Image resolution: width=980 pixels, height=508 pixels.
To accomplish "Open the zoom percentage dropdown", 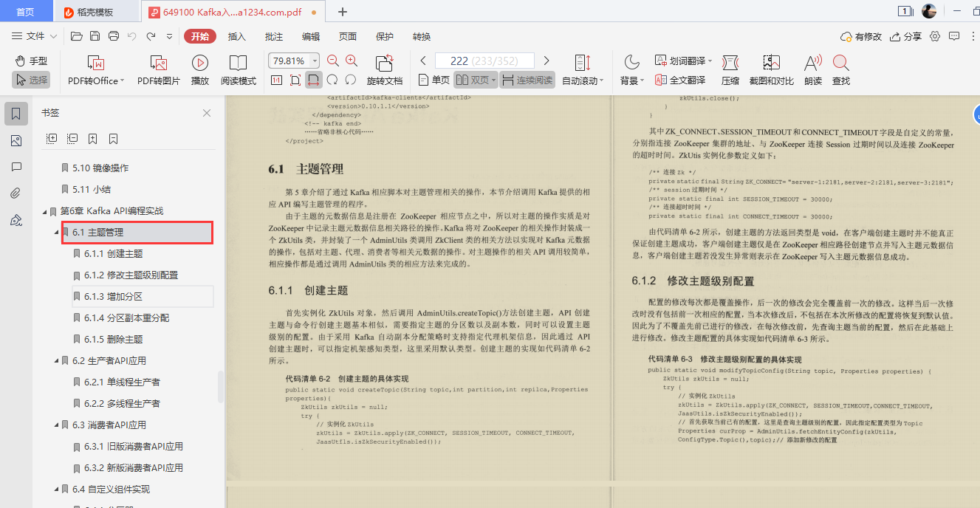I will point(313,60).
